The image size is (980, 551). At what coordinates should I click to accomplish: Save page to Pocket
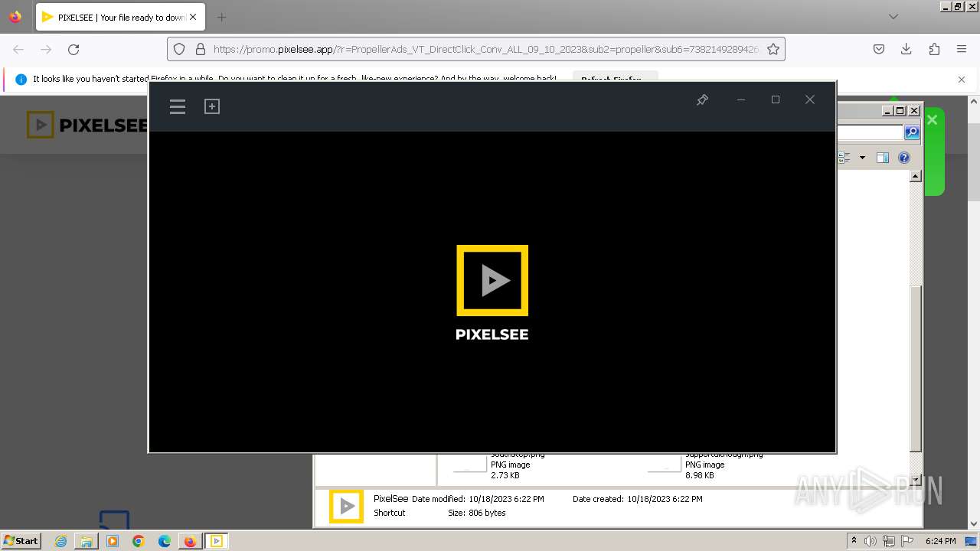(x=879, y=49)
